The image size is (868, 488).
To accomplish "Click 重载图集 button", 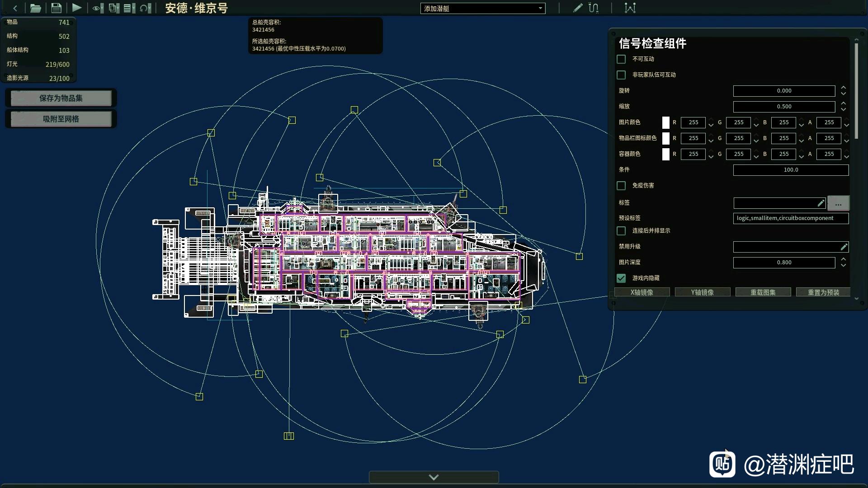I will [763, 292].
